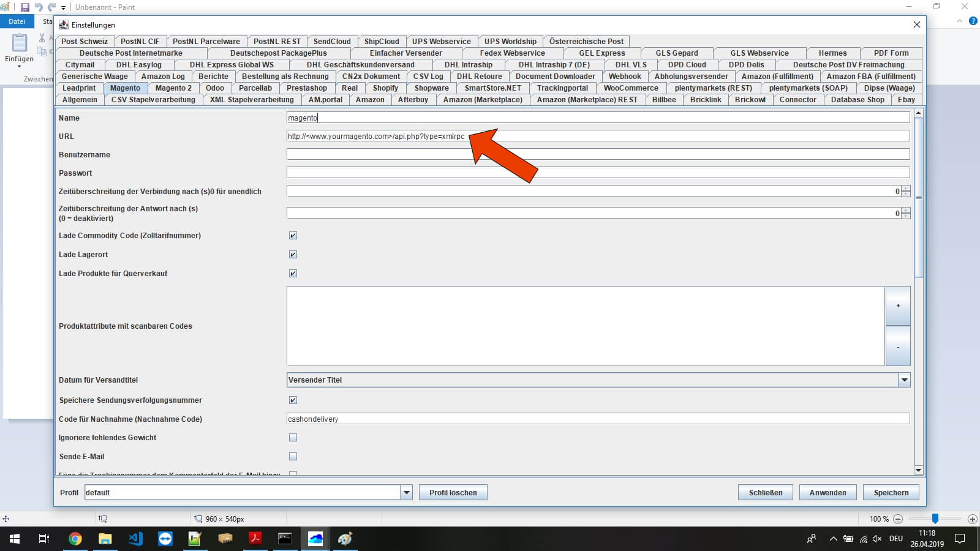This screenshot has height=551, width=980.
Task: Toggle Lade Commodity Code (Zolltarifnummer) checkbox
Action: click(x=293, y=236)
